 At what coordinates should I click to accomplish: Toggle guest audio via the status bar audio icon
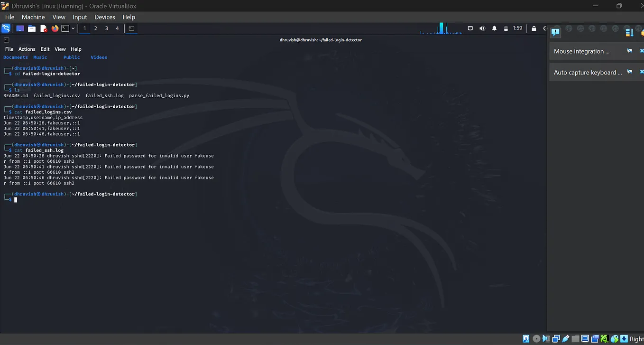[x=545, y=339]
